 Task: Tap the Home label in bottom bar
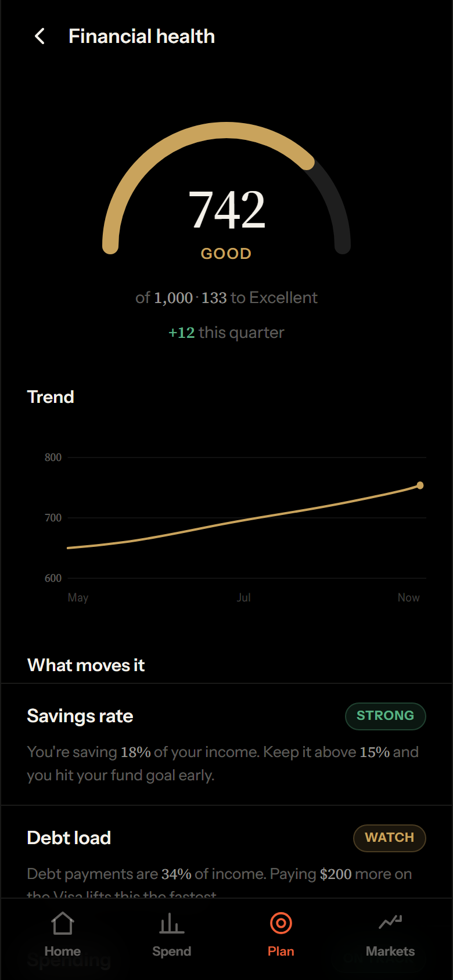pyautogui.click(x=63, y=952)
